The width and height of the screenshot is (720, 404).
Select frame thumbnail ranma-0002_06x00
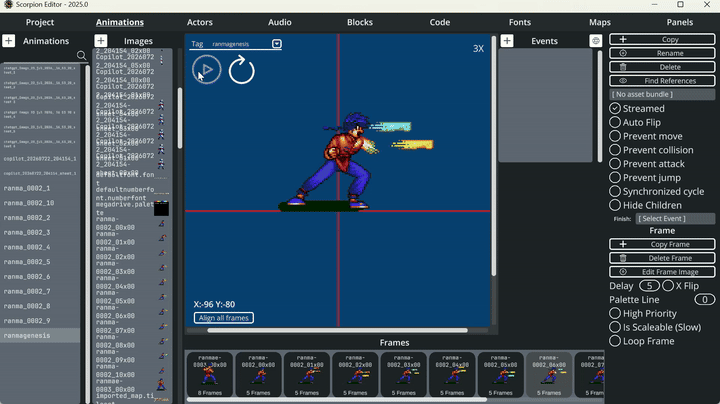tap(549, 375)
